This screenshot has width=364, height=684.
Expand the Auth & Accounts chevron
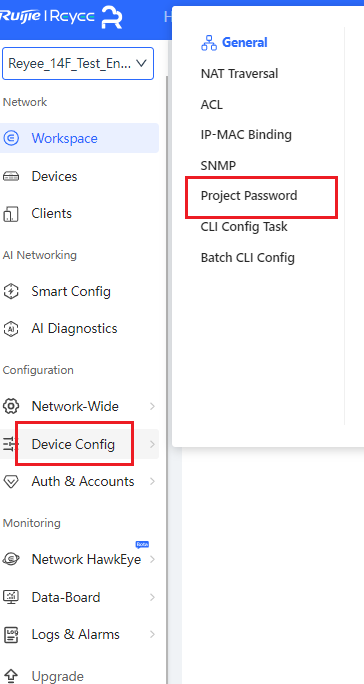[152, 482]
